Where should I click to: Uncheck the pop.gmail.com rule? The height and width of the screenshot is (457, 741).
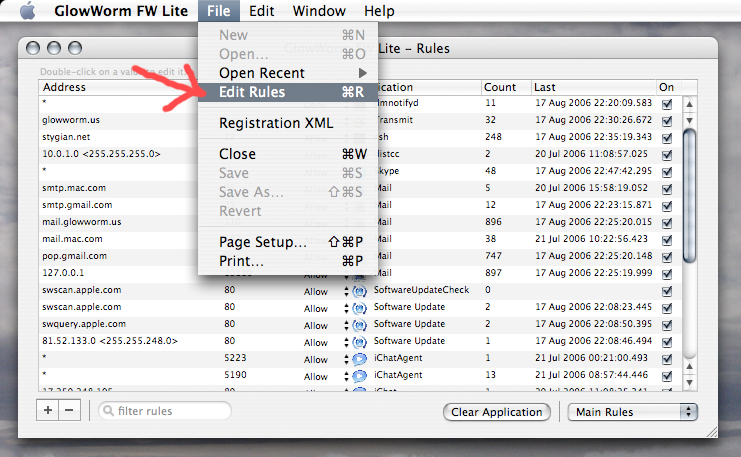(667, 257)
